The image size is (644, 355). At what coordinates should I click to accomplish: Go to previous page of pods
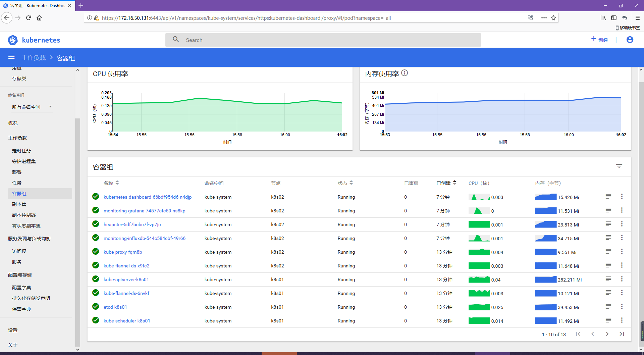point(593,334)
